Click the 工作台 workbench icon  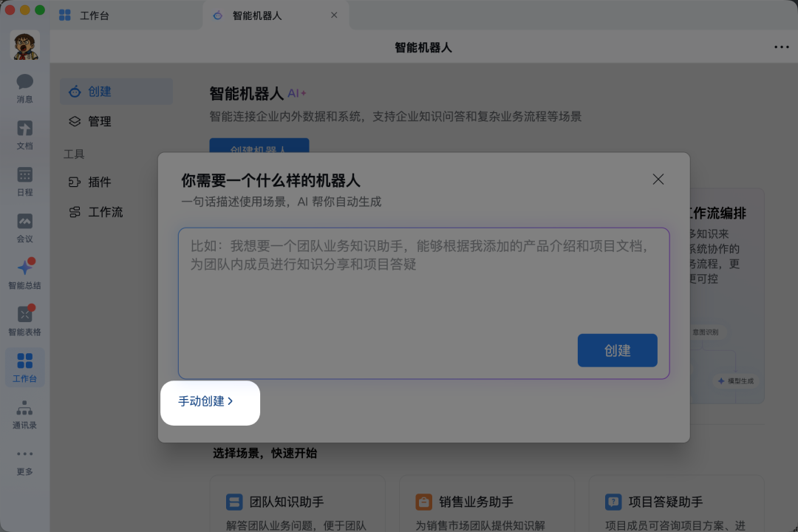click(x=24, y=367)
